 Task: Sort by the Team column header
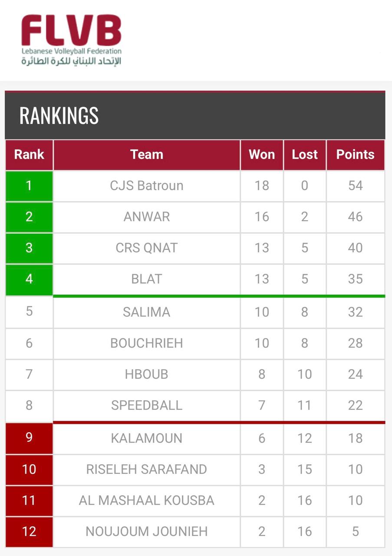147,155
